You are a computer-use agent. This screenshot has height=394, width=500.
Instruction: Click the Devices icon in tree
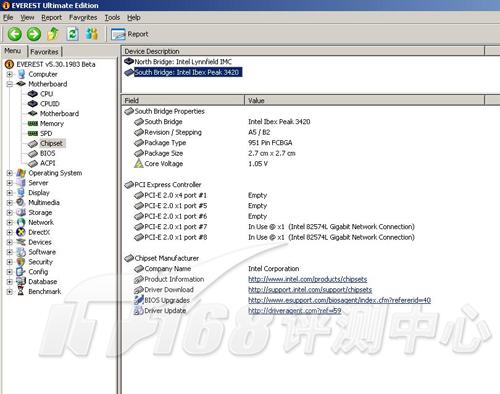pyautogui.click(x=21, y=242)
